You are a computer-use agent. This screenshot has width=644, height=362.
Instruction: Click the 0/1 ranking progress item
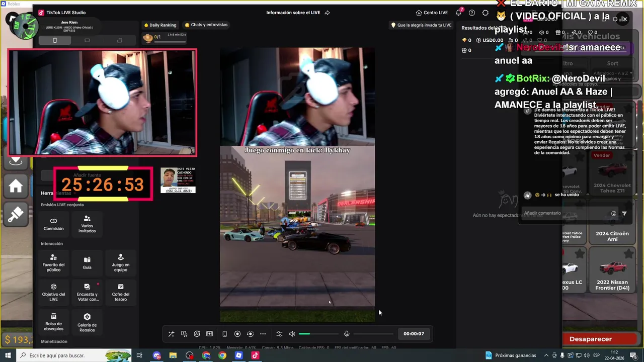pyautogui.click(x=165, y=37)
